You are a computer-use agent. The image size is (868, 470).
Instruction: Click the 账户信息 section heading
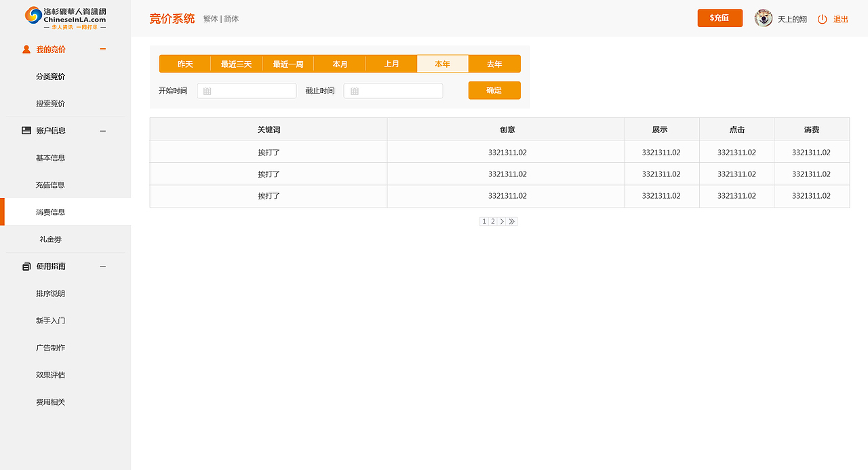coord(51,130)
